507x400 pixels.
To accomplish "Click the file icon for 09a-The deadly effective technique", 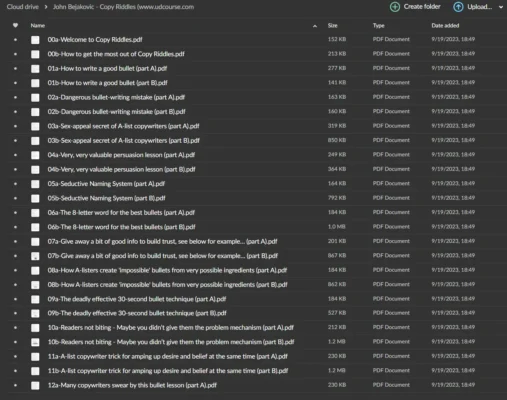I will (35, 299).
